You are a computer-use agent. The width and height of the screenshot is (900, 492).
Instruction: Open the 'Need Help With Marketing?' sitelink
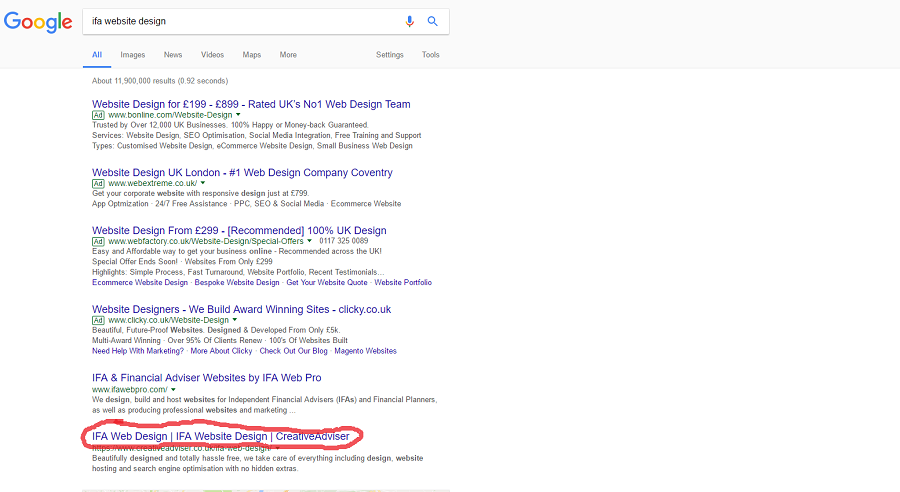pyautogui.click(x=138, y=351)
